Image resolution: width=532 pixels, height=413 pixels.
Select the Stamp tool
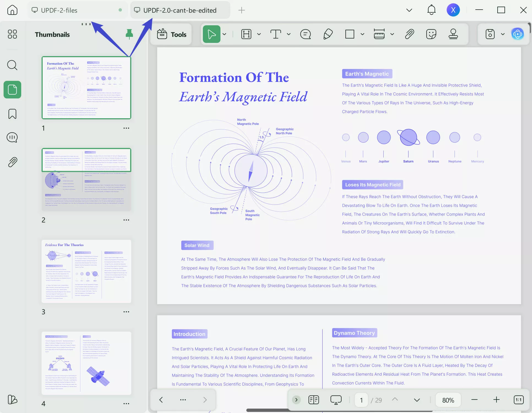454,34
